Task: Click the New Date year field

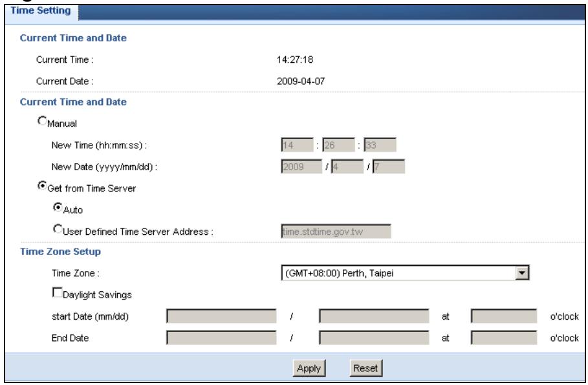Action: tap(301, 166)
